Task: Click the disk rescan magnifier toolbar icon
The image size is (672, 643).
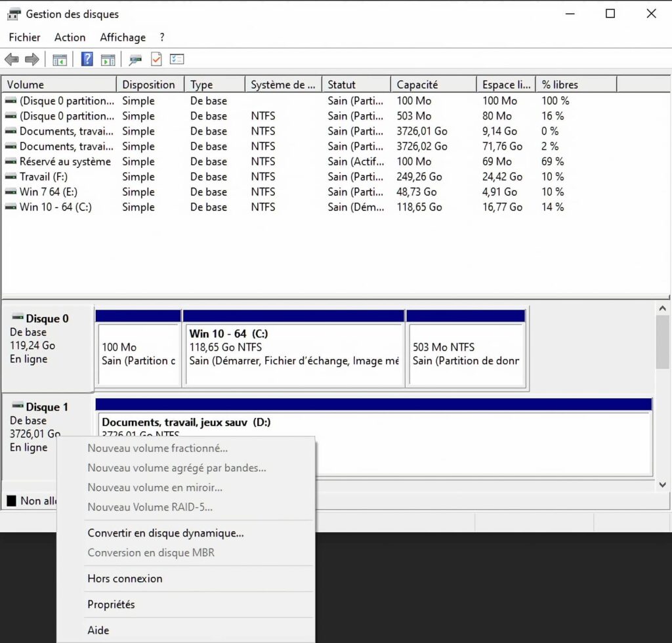Action: pyautogui.click(x=135, y=59)
